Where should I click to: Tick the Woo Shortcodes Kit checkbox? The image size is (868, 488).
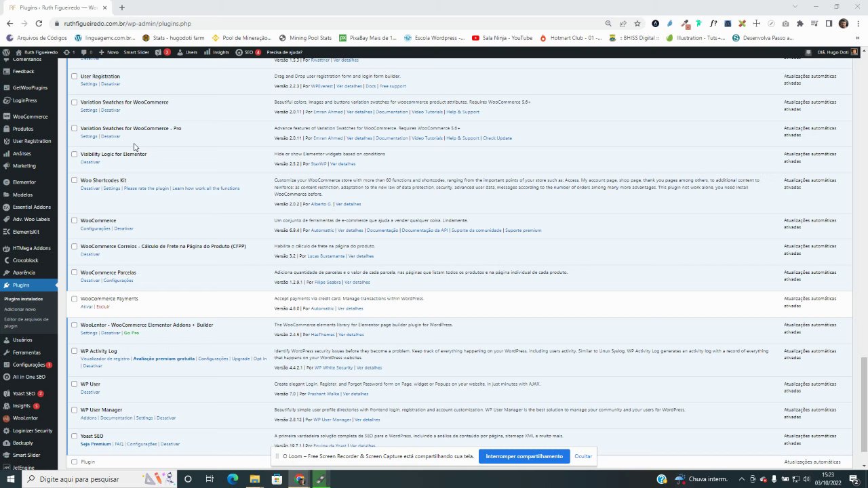(74, 180)
